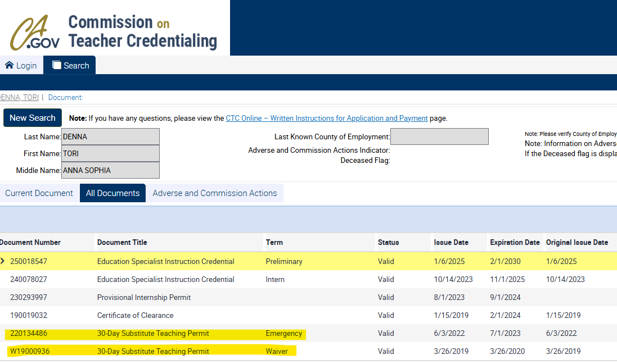Click document number W19000936

[30, 352]
